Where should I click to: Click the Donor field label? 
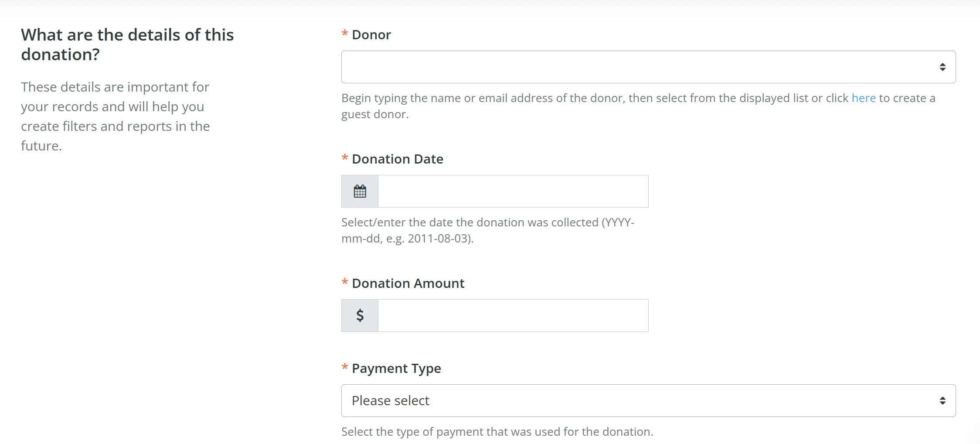[x=371, y=34]
